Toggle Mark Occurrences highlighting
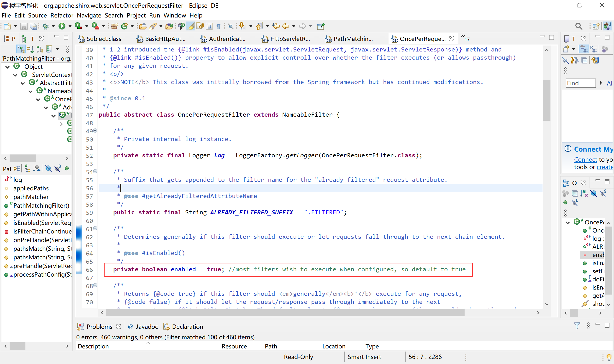The image size is (614, 364). pos(191,26)
